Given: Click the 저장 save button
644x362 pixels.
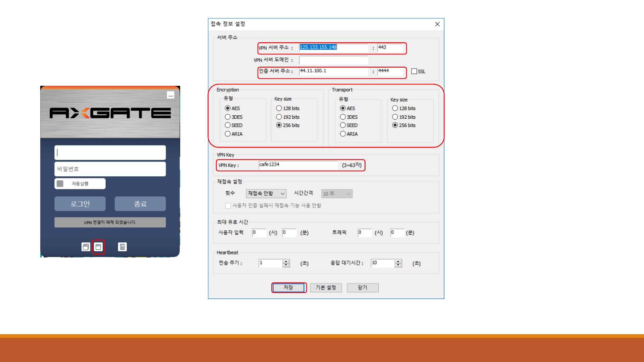Looking at the screenshot, I should (288, 288).
